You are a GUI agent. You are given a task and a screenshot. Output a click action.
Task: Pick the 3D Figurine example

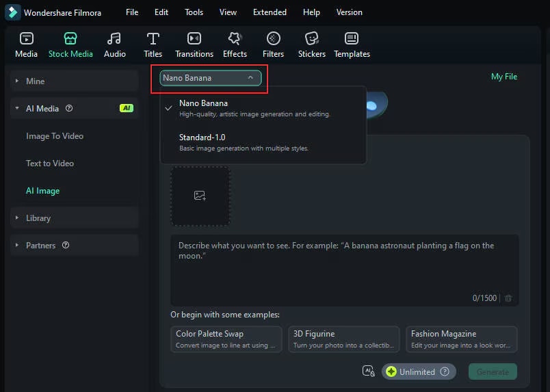pos(343,339)
